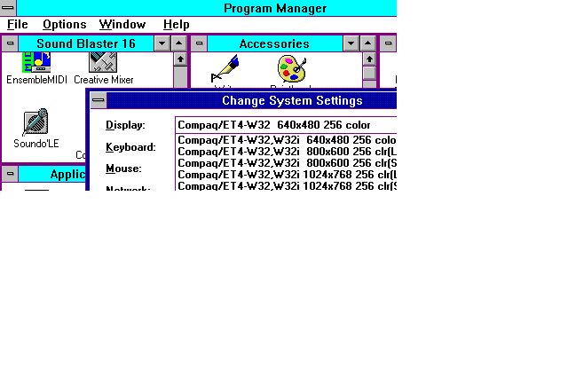This screenshot has height=392, width=568.
Task: Click the Sound Blaster 16 title bar
Action: point(86,43)
